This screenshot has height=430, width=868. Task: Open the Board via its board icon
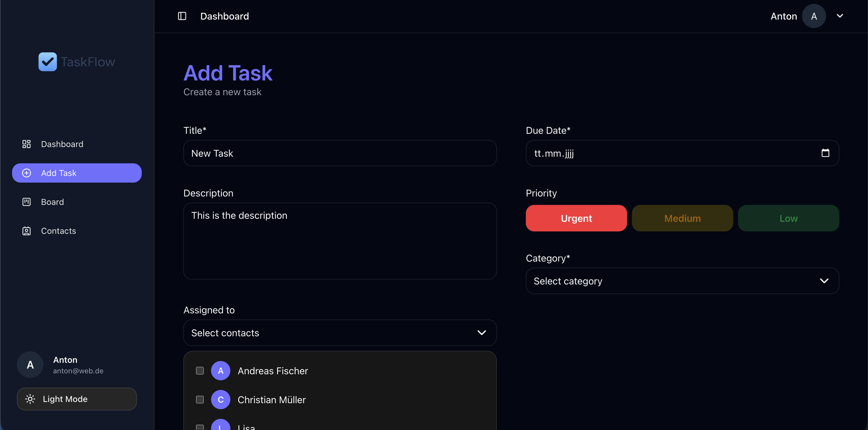click(26, 202)
